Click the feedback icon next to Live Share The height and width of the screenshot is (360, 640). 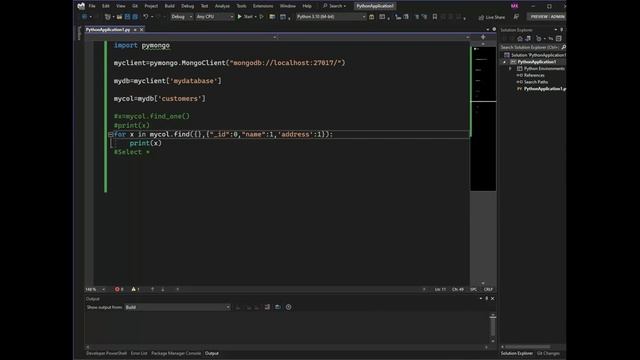click(516, 17)
